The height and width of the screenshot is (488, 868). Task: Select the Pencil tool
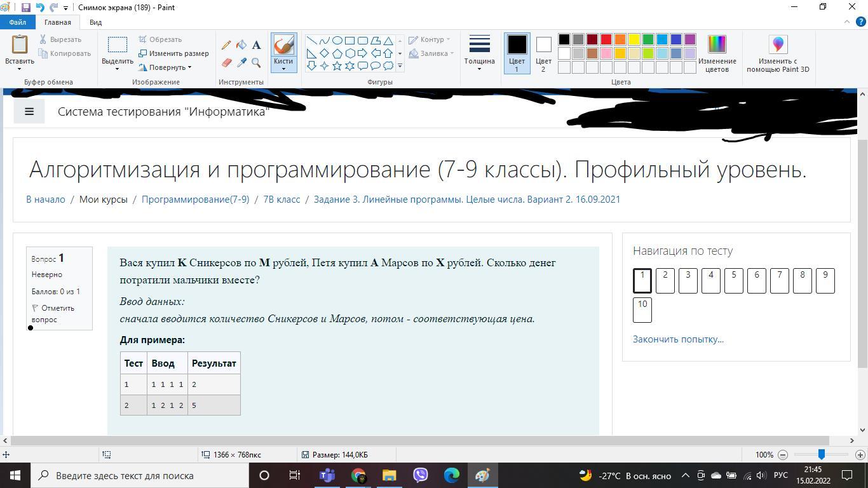(x=226, y=45)
